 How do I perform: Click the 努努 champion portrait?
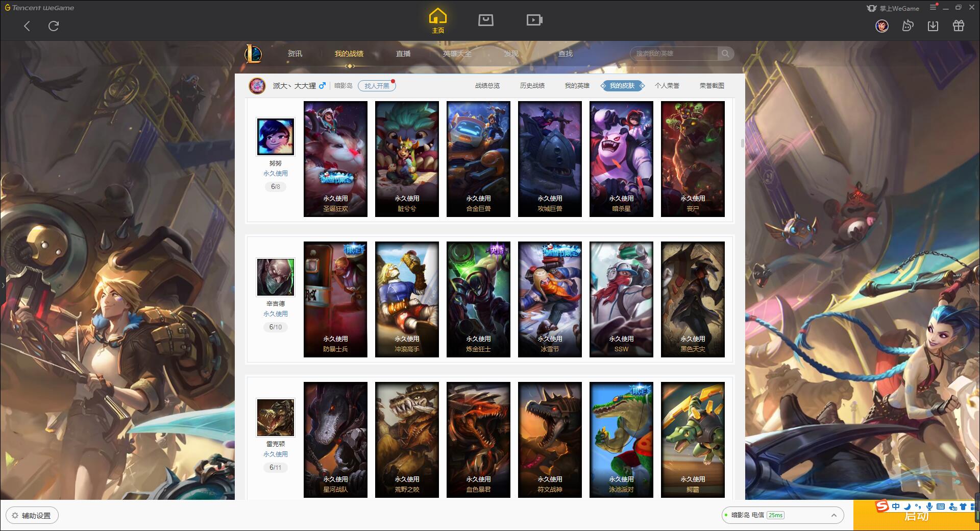pos(276,137)
